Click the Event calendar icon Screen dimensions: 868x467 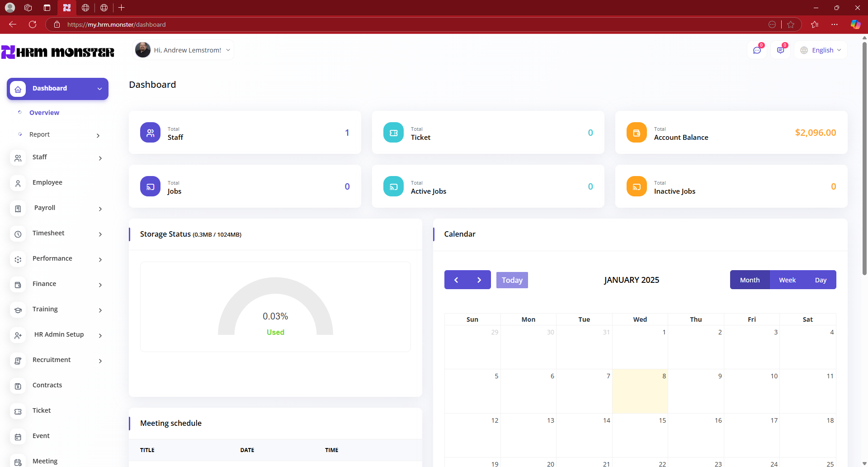pyautogui.click(x=18, y=437)
